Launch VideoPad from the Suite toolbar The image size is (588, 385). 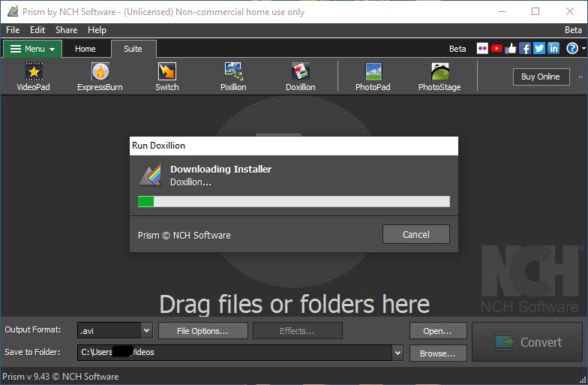[33, 77]
